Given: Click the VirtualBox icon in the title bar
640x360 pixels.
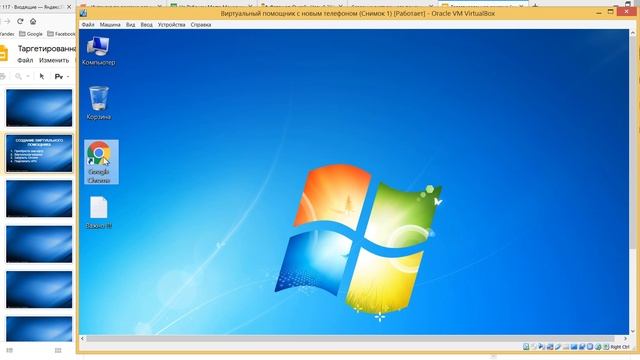Looking at the screenshot, I should pos(84,13).
